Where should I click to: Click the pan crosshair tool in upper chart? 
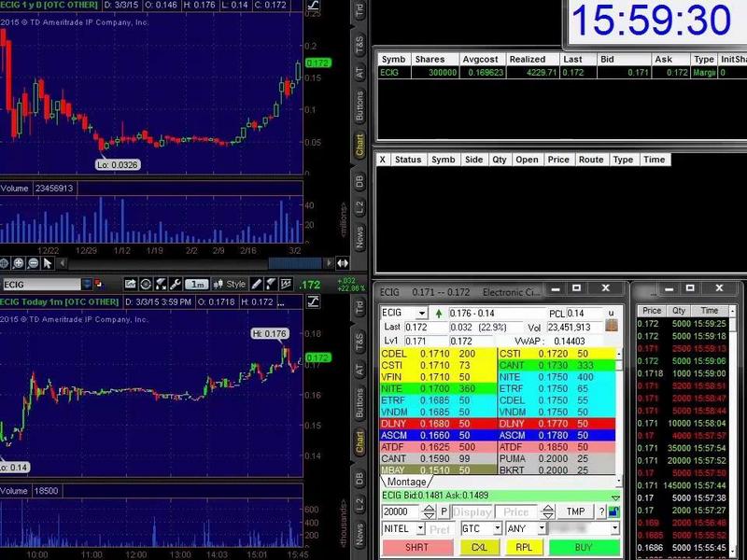point(4,263)
